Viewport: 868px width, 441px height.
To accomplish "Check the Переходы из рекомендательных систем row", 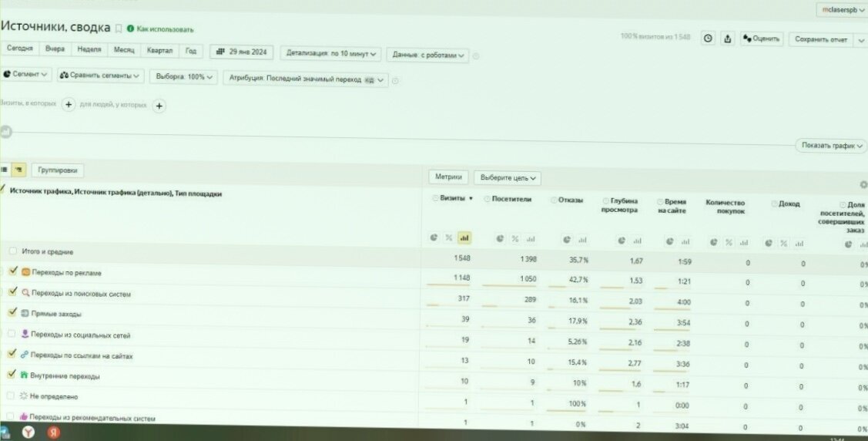I will coord(9,416).
